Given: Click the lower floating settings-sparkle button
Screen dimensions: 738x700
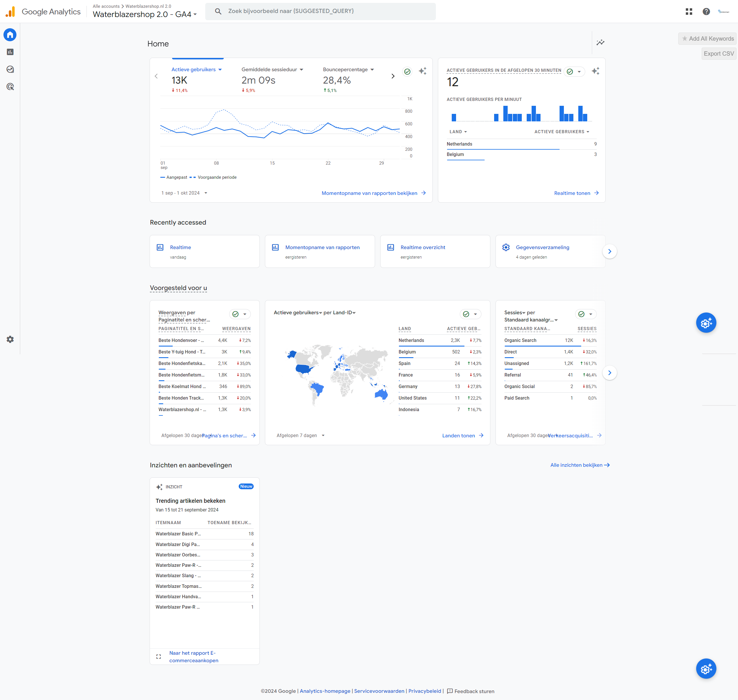Looking at the screenshot, I should pyautogui.click(x=706, y=669).
